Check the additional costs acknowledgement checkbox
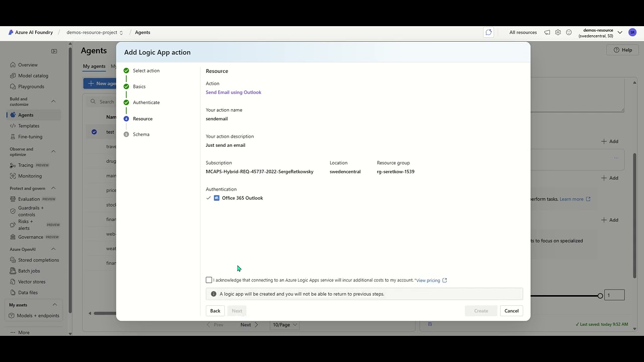644x362 pixels. point(209,280)
